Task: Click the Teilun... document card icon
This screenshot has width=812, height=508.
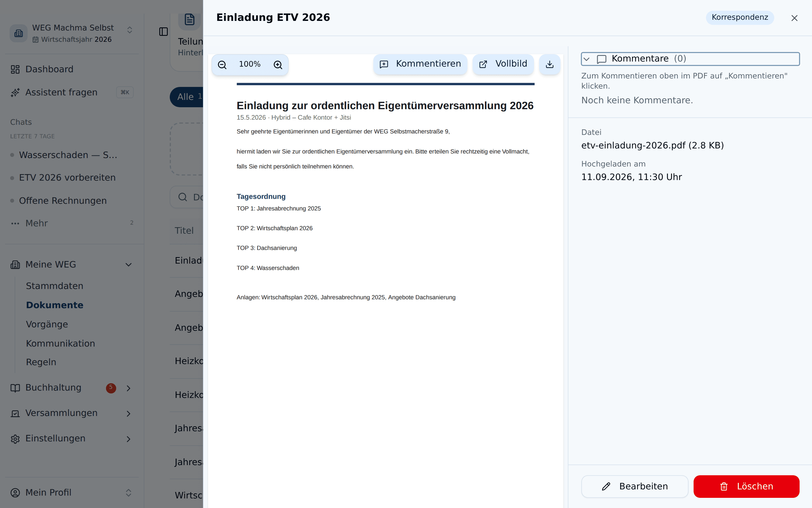Action: click(x=189, y=19)
